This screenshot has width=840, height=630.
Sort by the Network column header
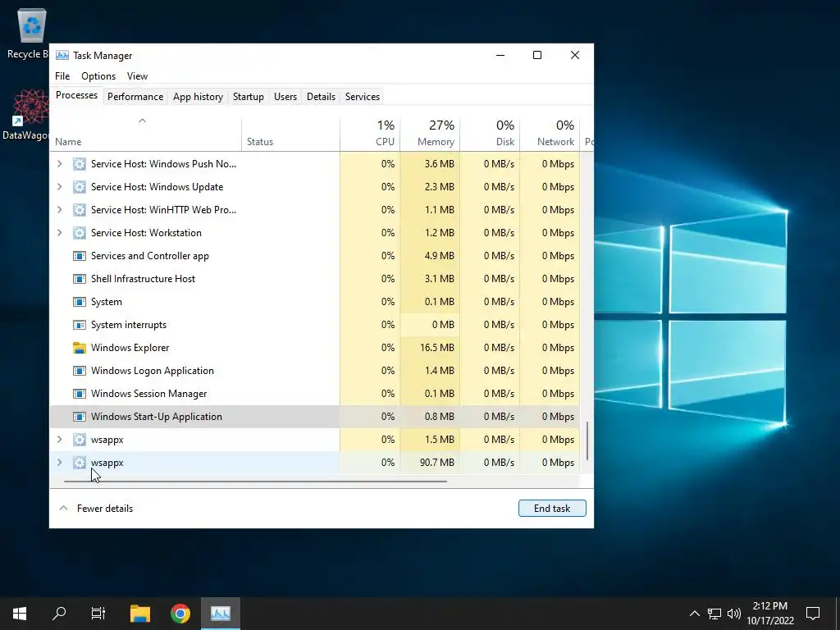coord(550,134)
